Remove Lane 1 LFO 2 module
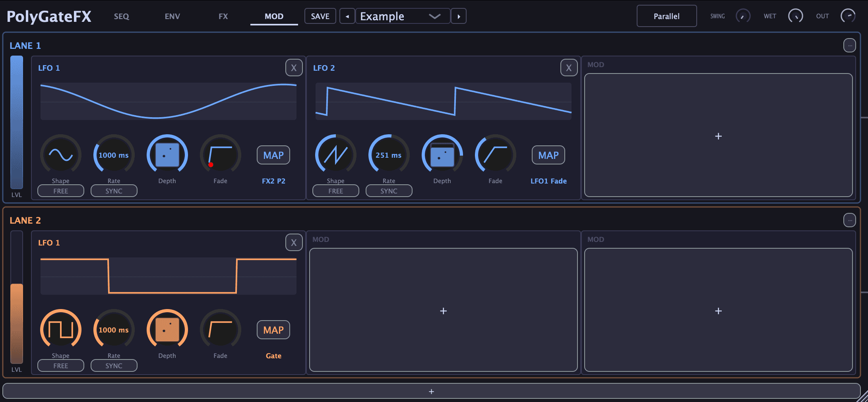 tap(569, 68)
